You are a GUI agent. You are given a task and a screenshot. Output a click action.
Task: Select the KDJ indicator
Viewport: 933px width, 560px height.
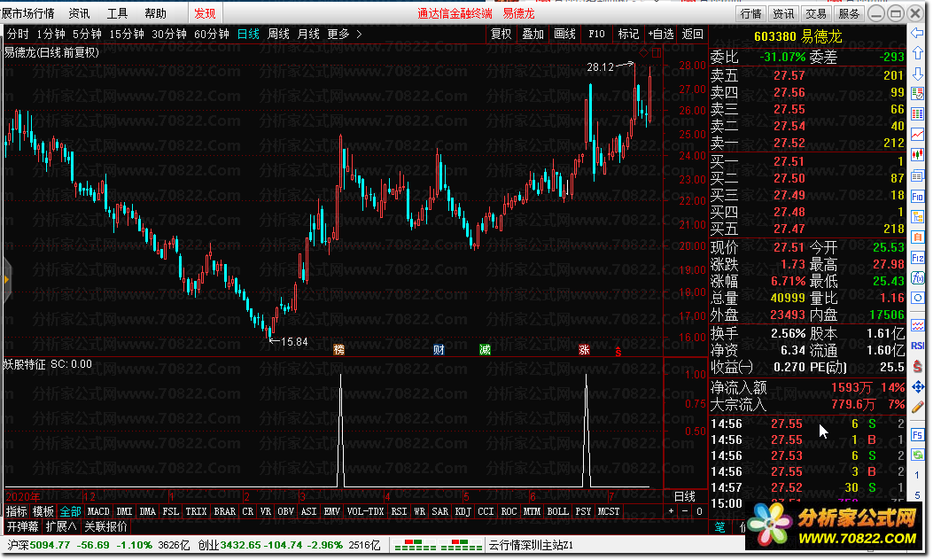463,511
